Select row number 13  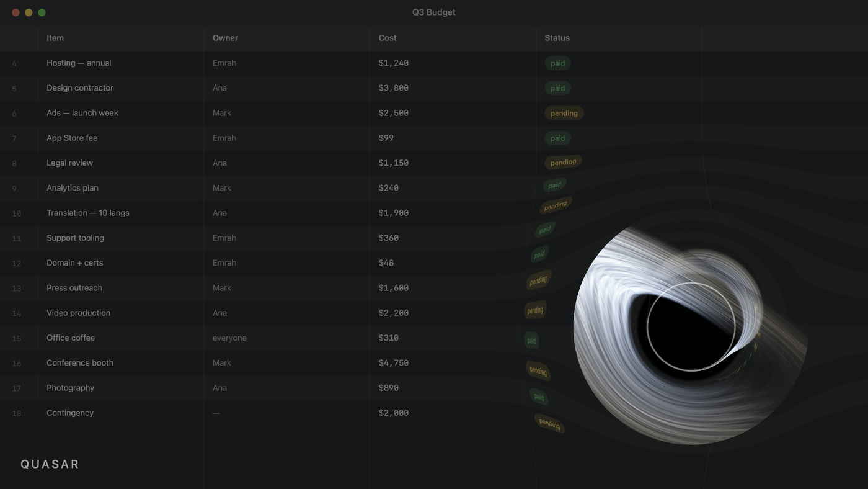click(16, 289)
